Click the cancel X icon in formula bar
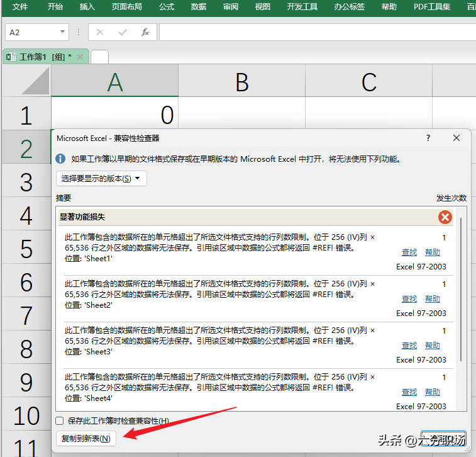Screen dimensions: 476x457 tap(100, 32)
